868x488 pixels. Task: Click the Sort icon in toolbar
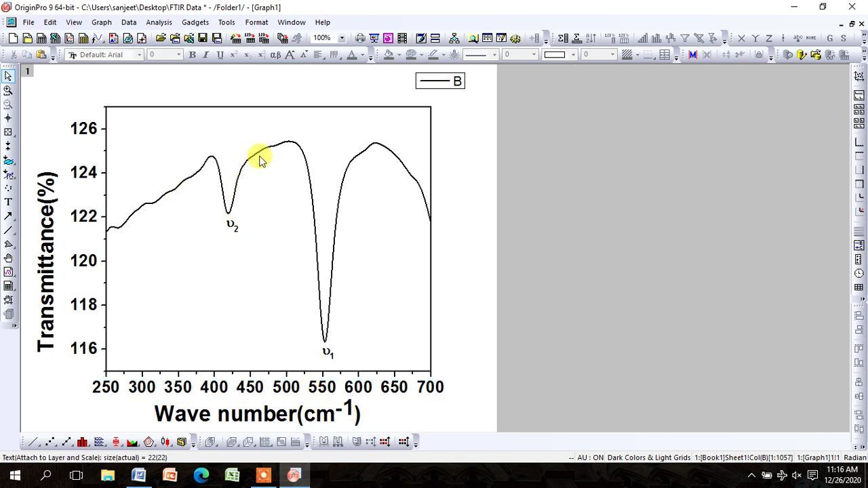tap(591, 39)
